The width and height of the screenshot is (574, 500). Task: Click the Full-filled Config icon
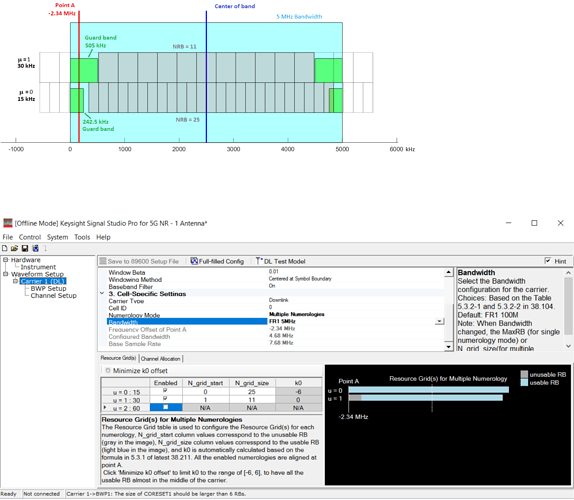point(194,261)
